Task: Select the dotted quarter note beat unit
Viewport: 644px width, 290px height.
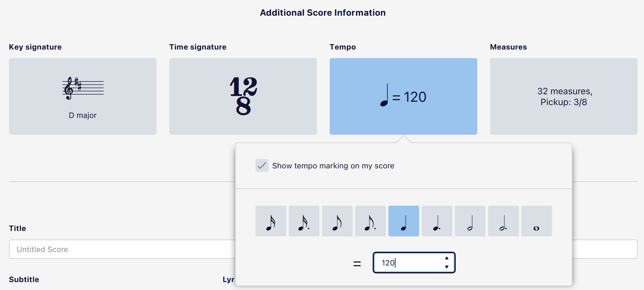Action: (x=437, y=221)
